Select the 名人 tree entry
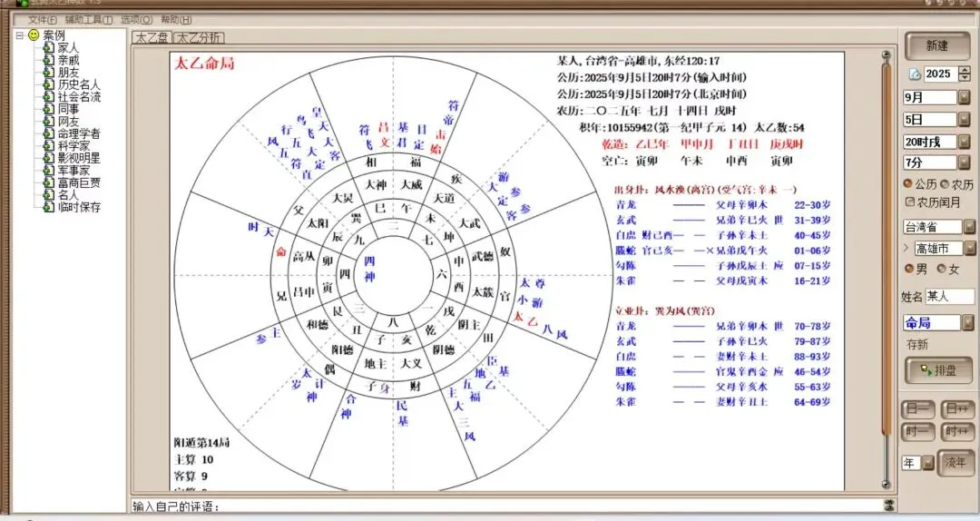 (x=68, y=194)
